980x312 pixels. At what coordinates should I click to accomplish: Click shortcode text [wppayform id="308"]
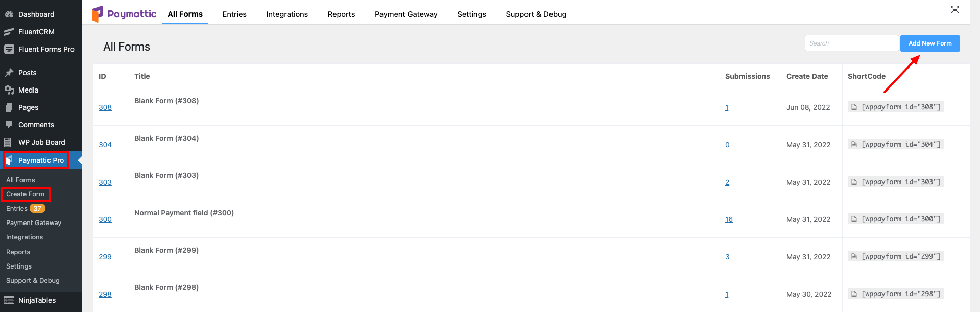coord(901,107)
